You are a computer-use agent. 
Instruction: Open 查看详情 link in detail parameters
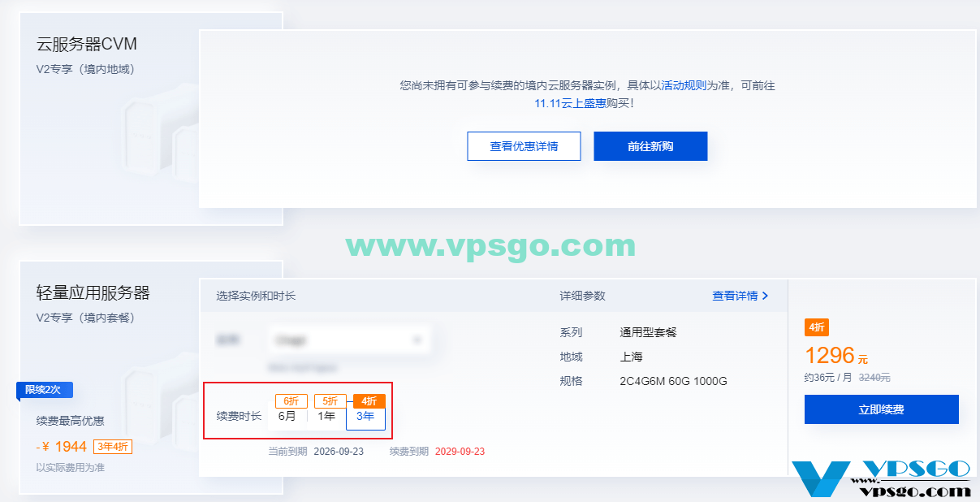735,296
